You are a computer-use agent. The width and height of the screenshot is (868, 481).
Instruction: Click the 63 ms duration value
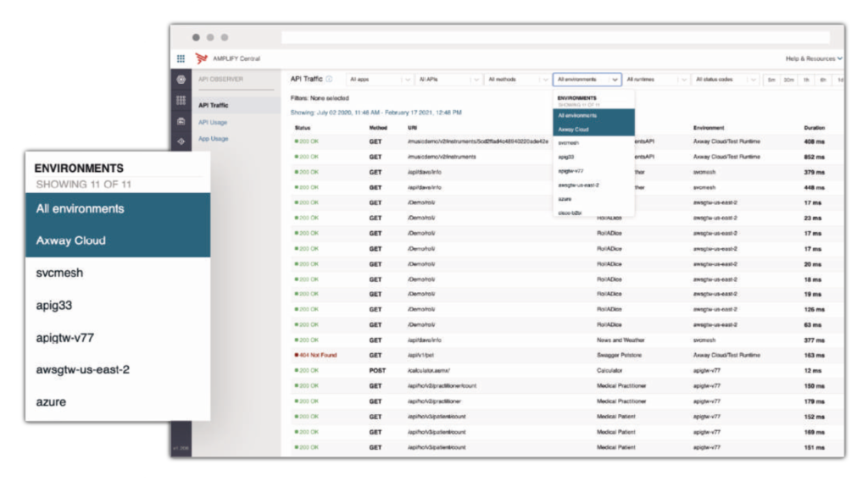pyautogui.click(x=813, y=324)
